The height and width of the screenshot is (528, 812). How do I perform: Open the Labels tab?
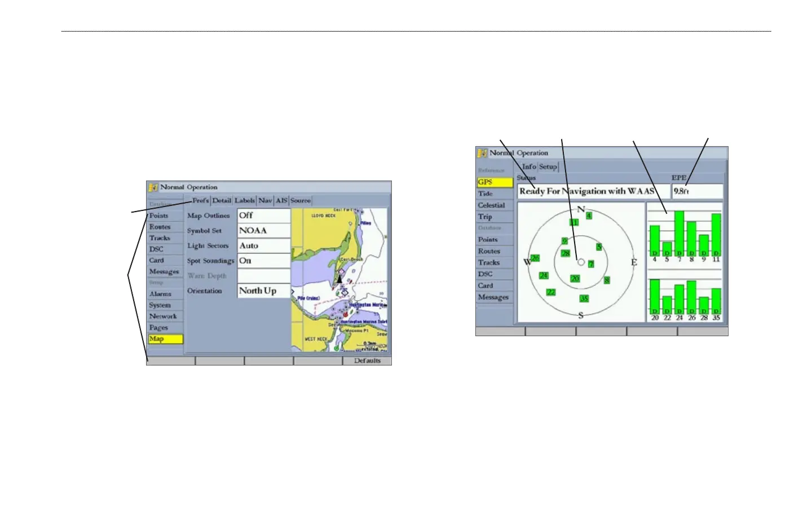(245, 200)
